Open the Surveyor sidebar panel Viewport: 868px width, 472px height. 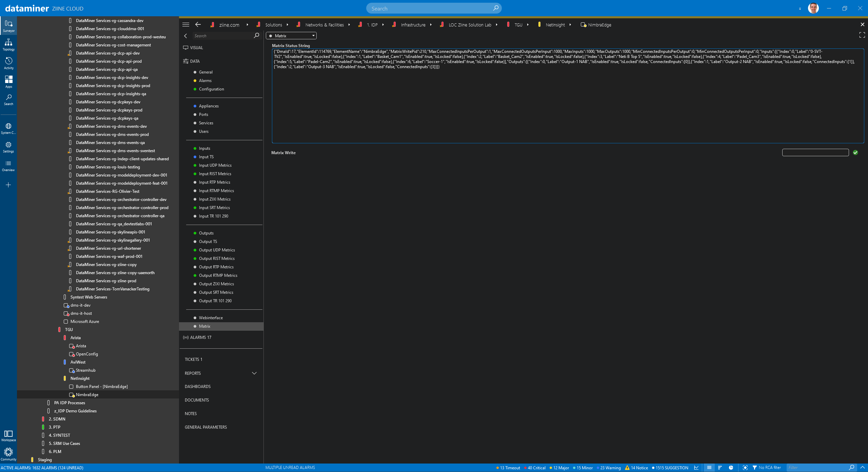8,26
